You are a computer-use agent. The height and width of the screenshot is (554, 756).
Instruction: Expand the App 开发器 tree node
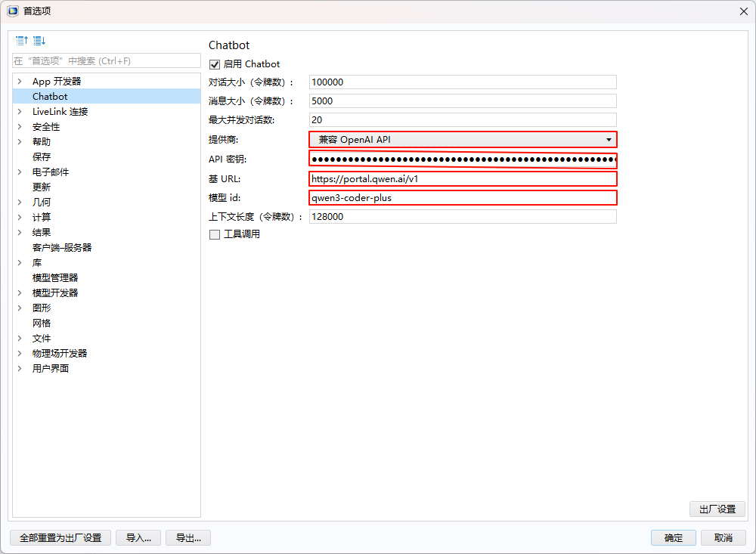pyautogui.click(x=20, y=82)
